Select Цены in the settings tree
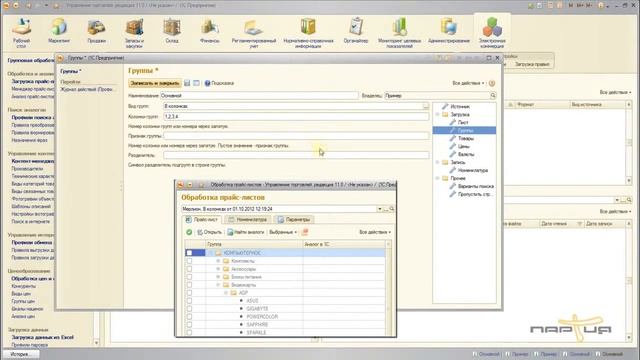The height and width of the screenshot is (360, 640). pyautogui.click(x=464, y=146)
